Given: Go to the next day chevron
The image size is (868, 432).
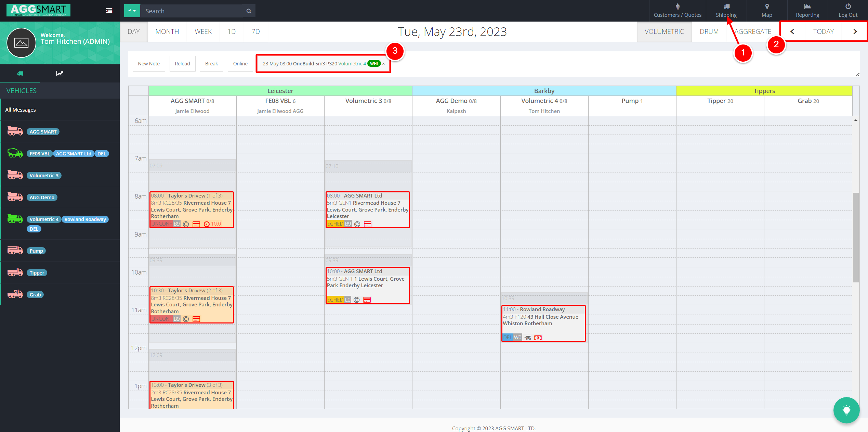Looking at the screenshot, I should (x=855, y=31).
